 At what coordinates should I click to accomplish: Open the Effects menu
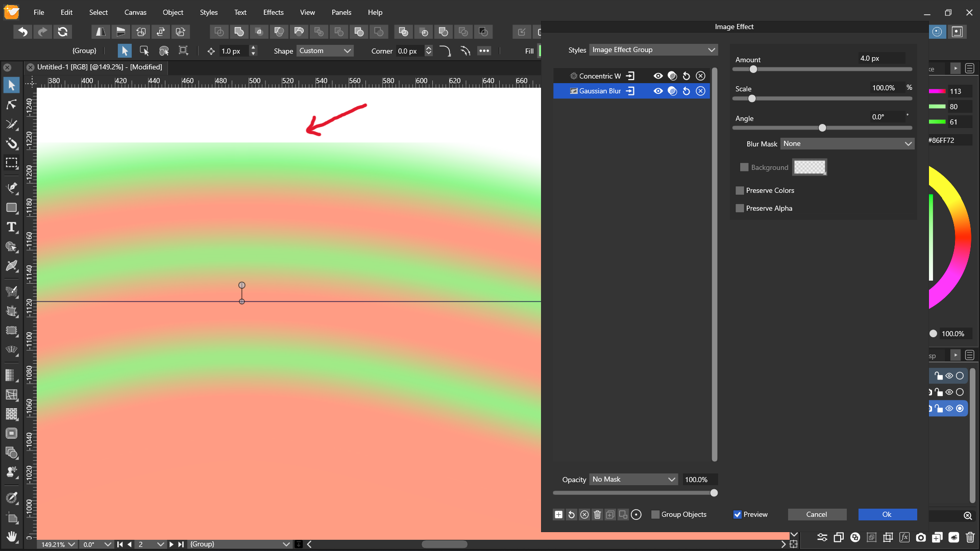point(273,12)
